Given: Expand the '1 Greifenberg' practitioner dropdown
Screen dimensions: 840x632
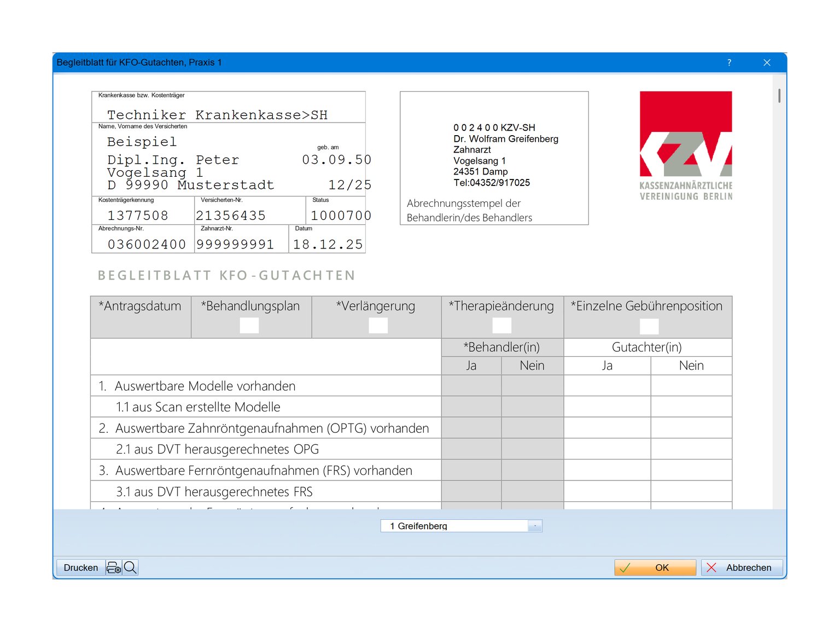Looking at the screenshot, I should pyautogui.click(x=535, y=526).
